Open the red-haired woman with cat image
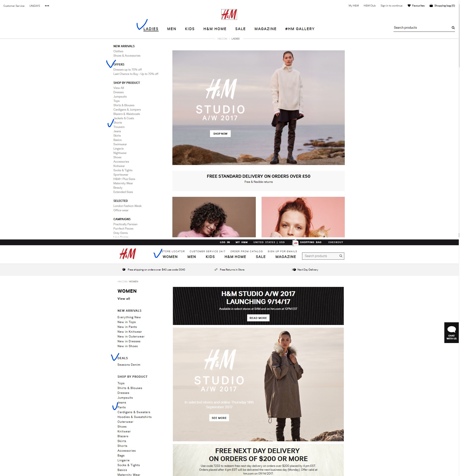 click(303, 217)
